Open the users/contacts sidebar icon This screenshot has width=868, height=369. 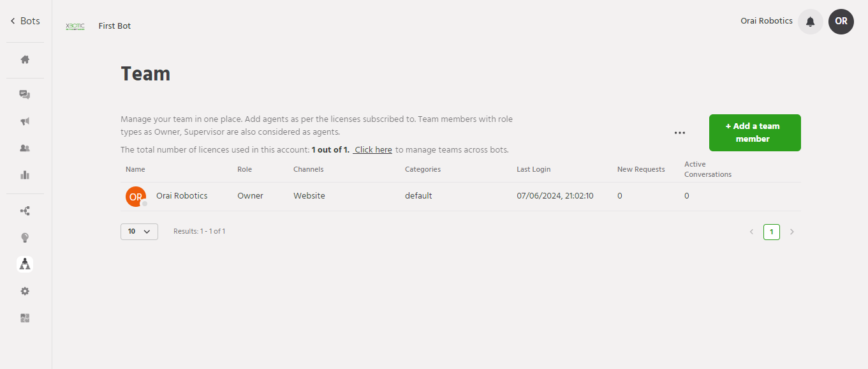coord(25,148)
